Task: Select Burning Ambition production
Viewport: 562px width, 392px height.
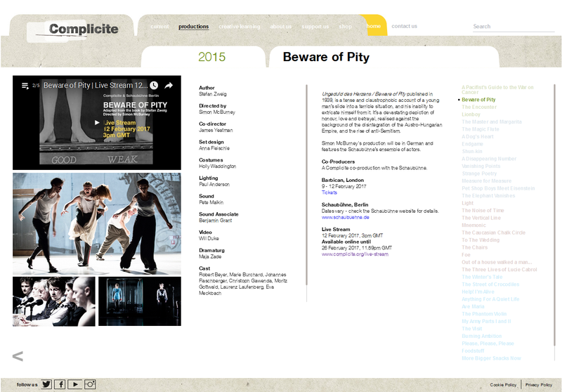Action: point(482,336)
